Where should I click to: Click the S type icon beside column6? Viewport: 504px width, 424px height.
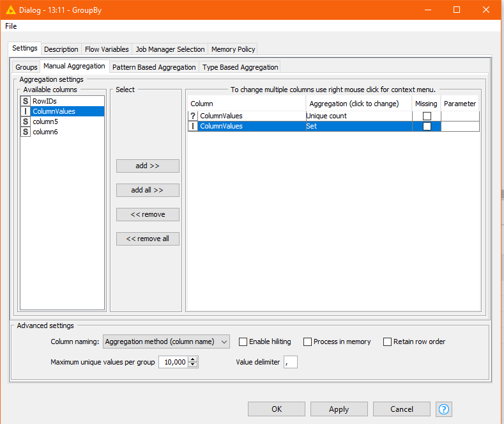26,132
